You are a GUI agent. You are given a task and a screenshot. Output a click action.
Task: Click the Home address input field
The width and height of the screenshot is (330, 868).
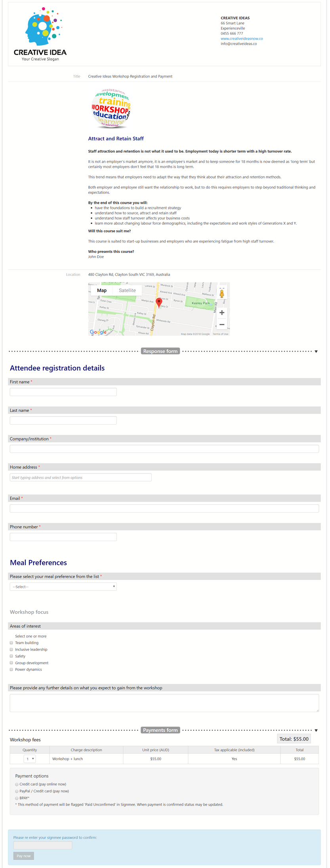pyautogui.click(x=81, y=478)
